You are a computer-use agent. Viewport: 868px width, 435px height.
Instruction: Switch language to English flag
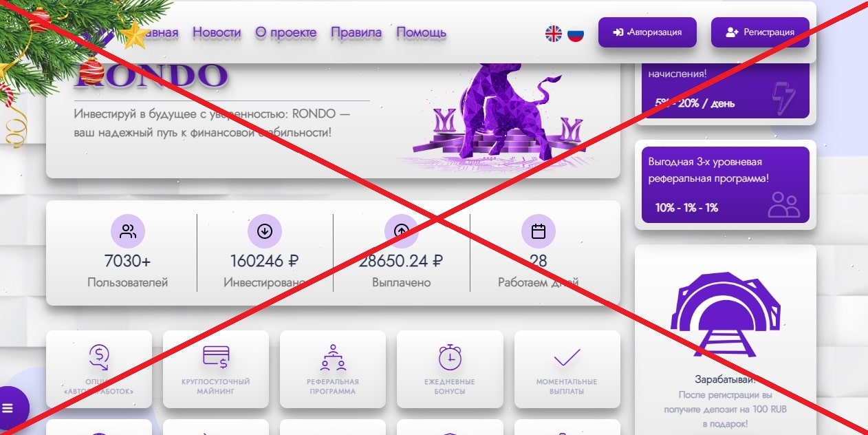click(554, 33)
